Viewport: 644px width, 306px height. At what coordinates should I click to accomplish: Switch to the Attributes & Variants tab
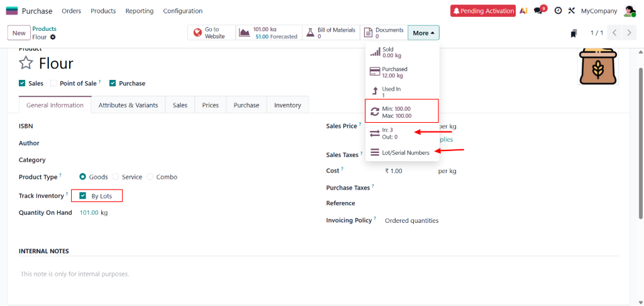(x=128, y=105)
